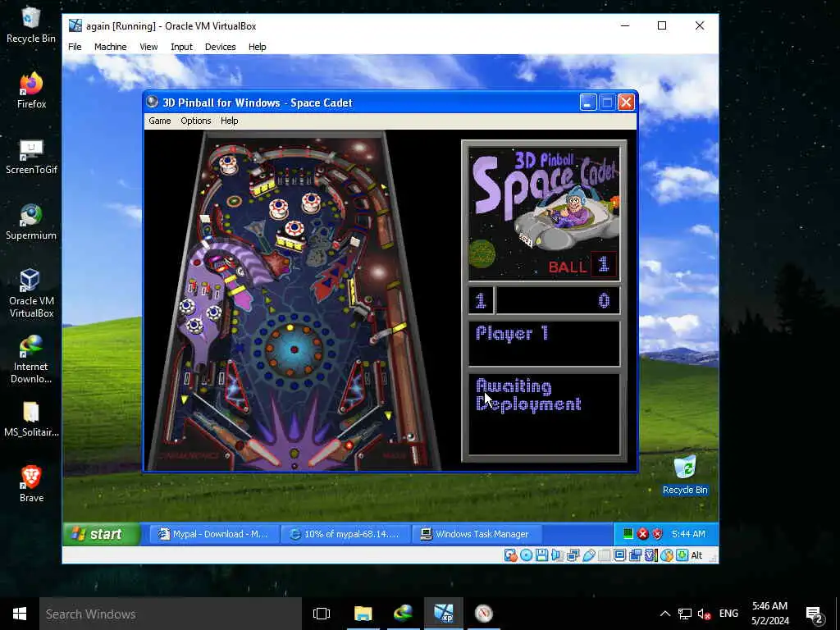Open the VirtualBox Machine menu
The image size is (840, 630).
(111, 47)
